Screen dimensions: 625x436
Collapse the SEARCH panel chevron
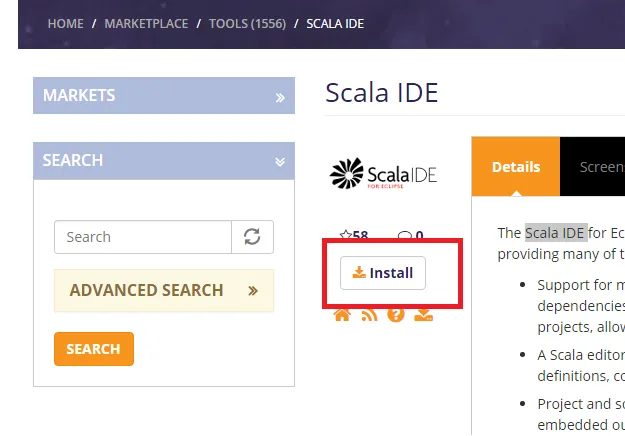coord(280,161)
